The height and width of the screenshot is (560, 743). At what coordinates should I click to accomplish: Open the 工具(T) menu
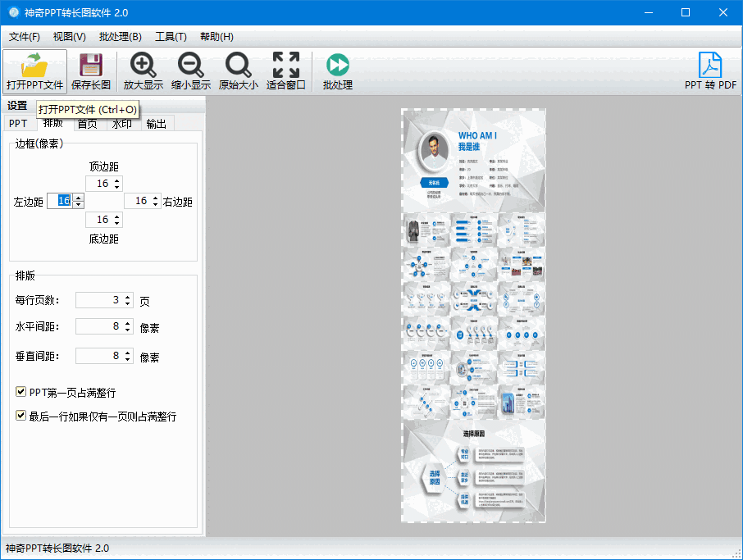click(171, 37)
